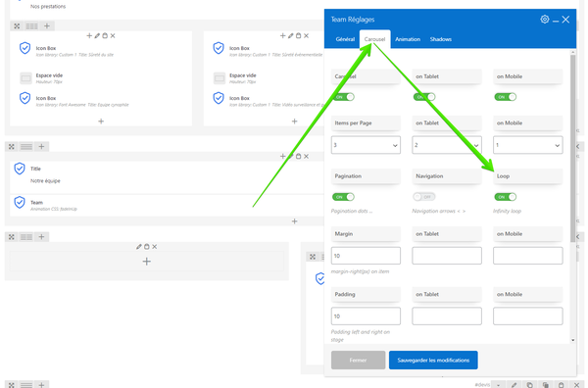Screen dimensions: 588x388
Task: Click clipboard icon of the first Icon Box column
Action: (105, 35)
